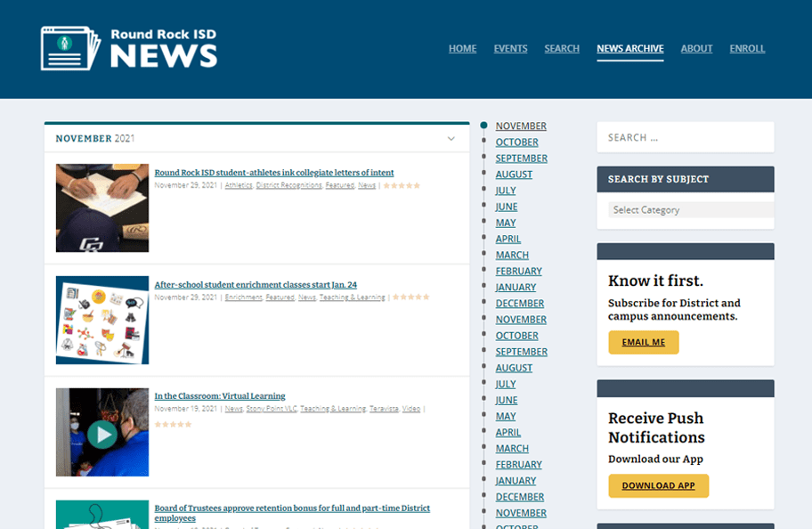The width and height of the screenshot is (812, 529).
Task: Select the second JUNE link in month list
Action: pos(507,400)
